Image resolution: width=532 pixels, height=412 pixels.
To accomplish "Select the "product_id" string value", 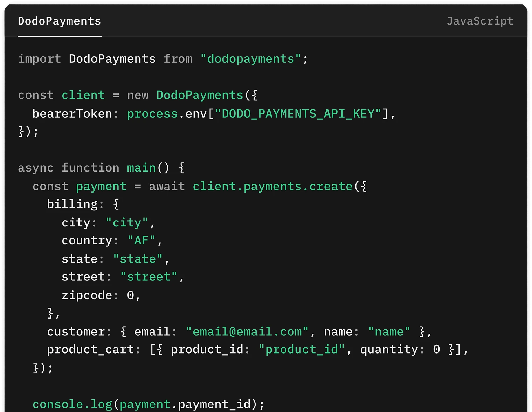I will (x=302, y=349).
